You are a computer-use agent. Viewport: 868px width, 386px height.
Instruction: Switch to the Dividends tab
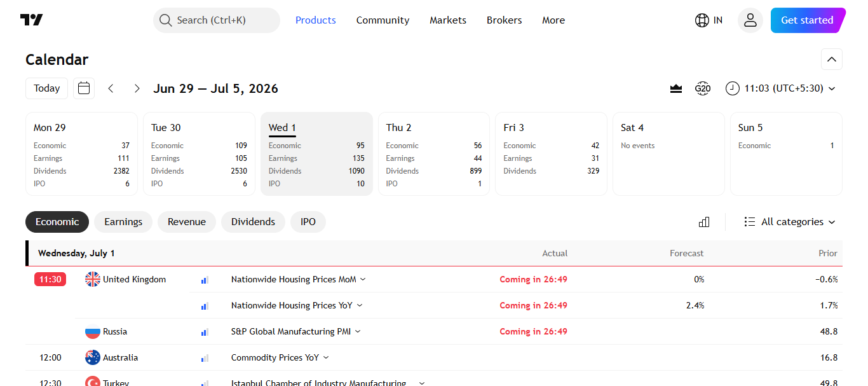(x=253, y=222)
